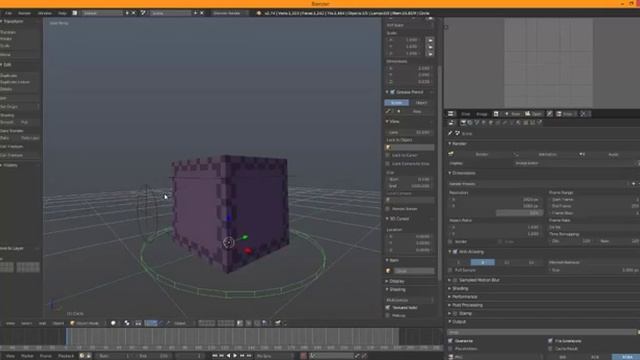Screen dimensions: 640x360
Task: Enable Lock to Cursor checkbox
Action: pos(388,156)
